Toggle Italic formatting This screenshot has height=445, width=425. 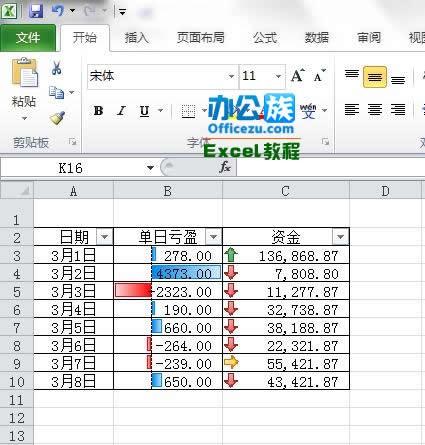tap(121, 111)
